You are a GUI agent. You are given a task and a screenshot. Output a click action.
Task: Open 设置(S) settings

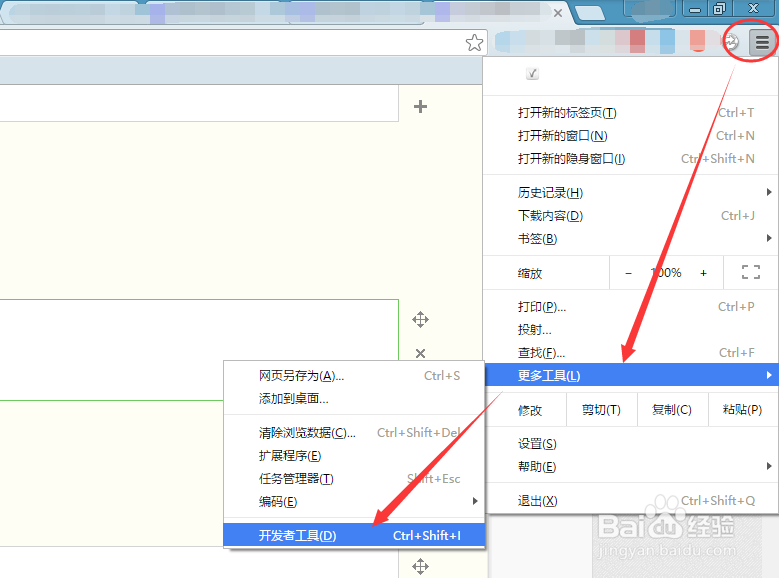point(631,443)
